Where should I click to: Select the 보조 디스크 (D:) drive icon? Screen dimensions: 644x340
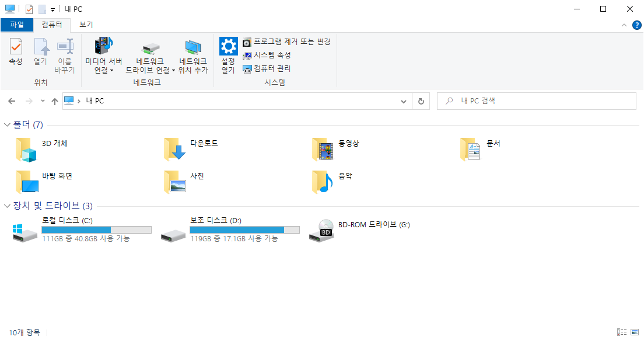(x=173, y=235)
